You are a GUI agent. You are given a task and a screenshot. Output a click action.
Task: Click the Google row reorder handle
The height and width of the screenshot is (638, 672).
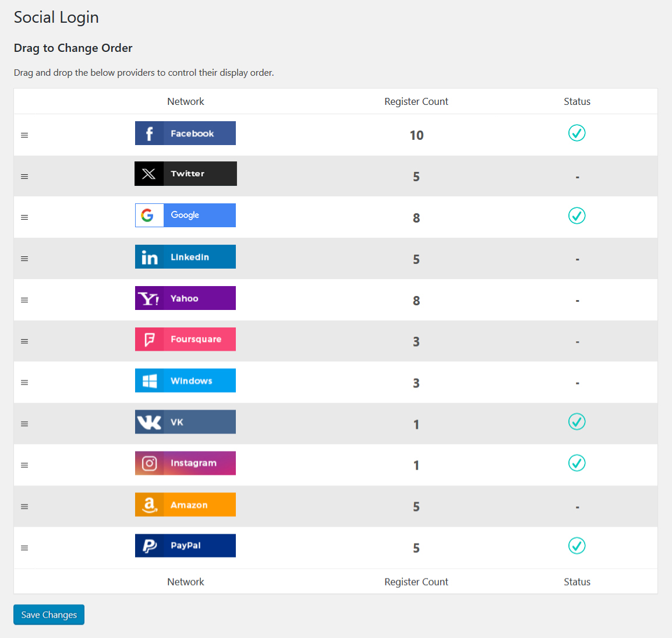click(24, 217)
